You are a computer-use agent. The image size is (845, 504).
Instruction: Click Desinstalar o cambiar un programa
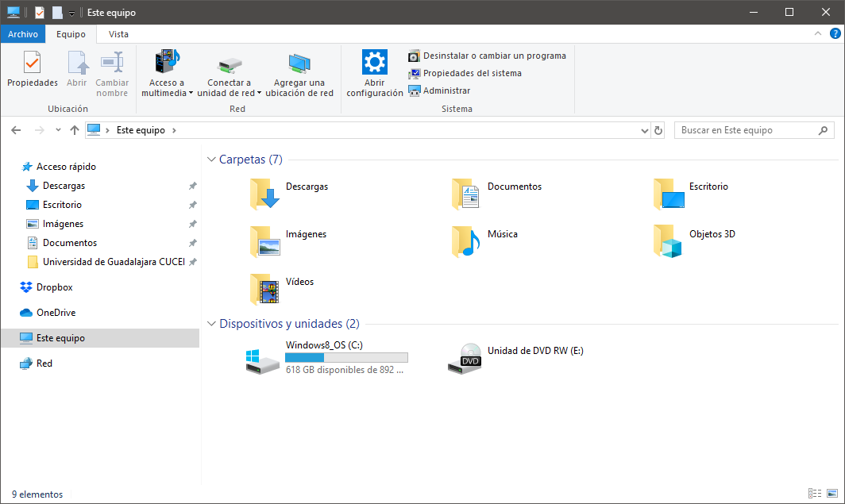[487, 56]
